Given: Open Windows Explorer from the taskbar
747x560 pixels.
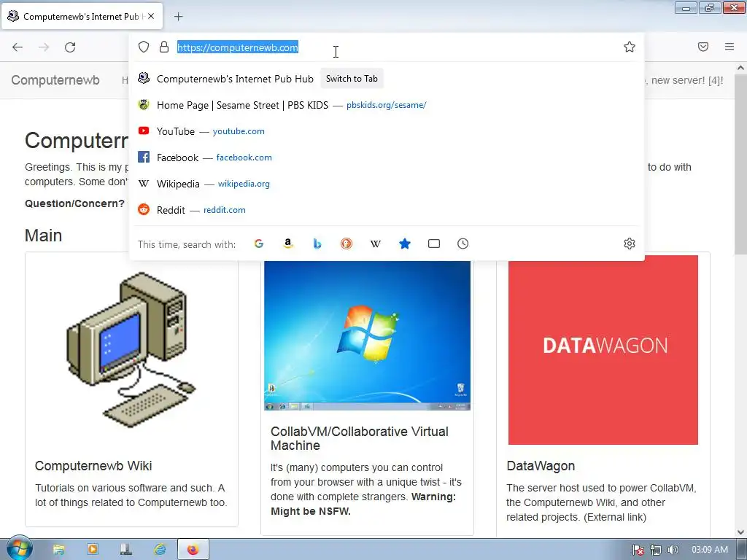Looking at the screenshot, I should click(58, 550).
